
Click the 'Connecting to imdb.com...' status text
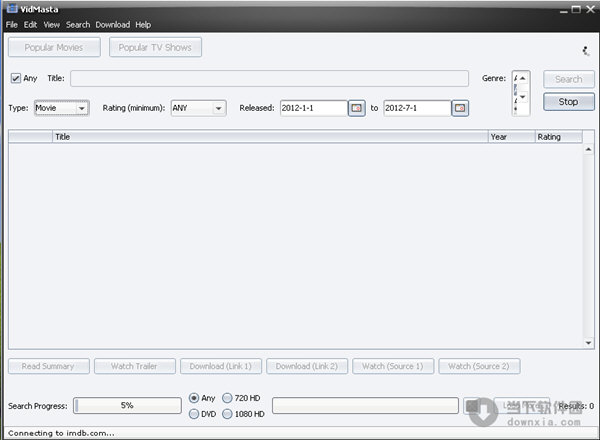tap(61, 433)
